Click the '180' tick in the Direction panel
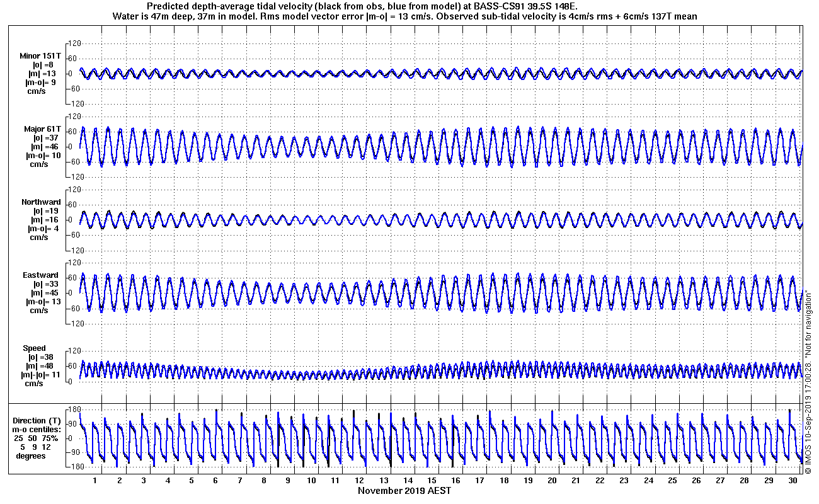819x504 pixels. pos(74,410)
